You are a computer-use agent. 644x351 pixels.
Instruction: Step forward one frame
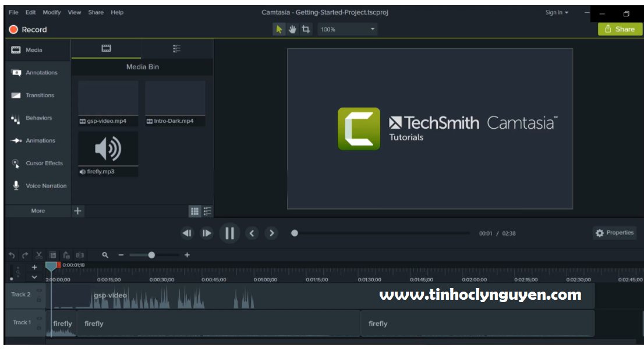(207, 233)
